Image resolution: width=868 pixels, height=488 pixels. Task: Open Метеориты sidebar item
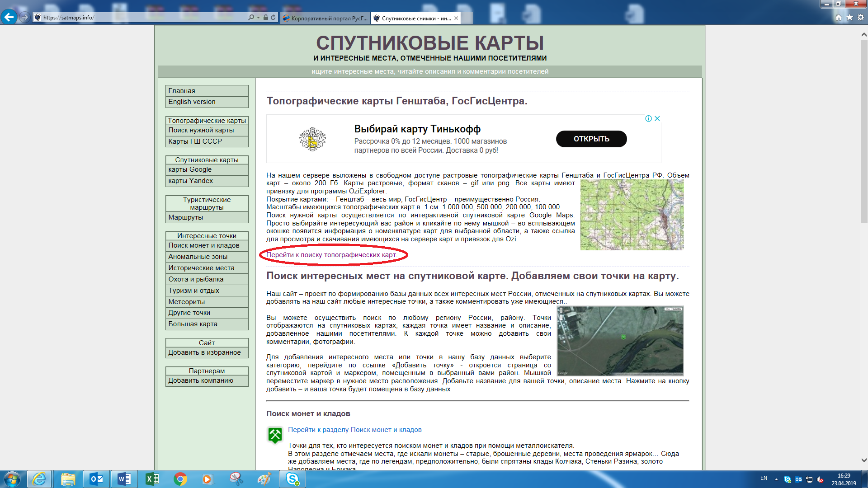click(x=207, y=302)
